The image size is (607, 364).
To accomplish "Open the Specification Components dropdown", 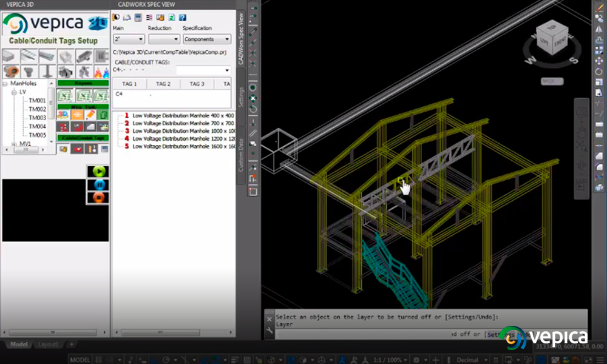I will pos(207,39).
